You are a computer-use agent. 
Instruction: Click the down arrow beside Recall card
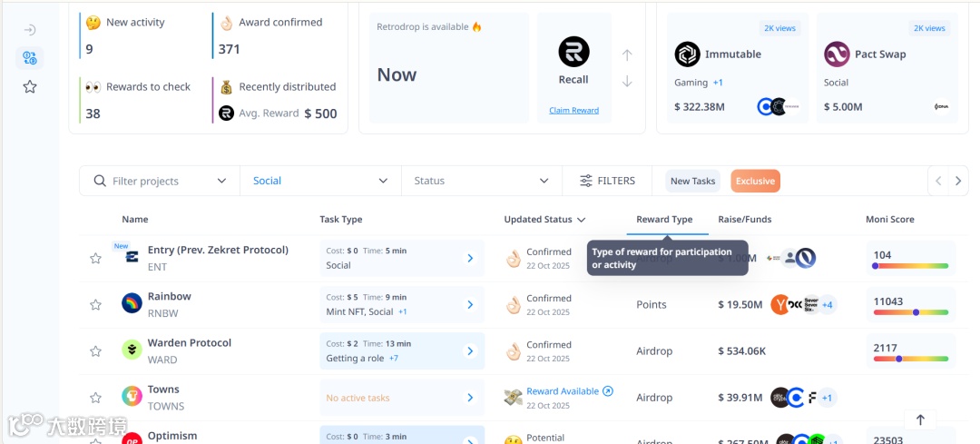point(627,82)
